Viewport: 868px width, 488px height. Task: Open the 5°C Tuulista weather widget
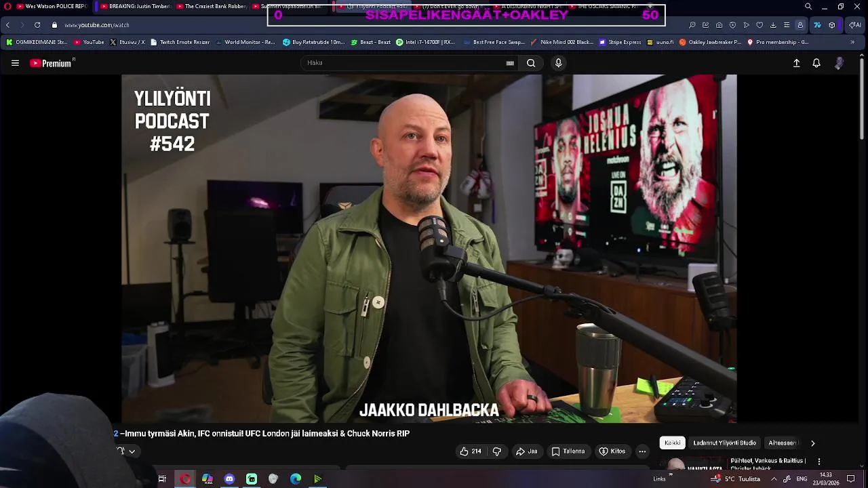click(736, 479)
